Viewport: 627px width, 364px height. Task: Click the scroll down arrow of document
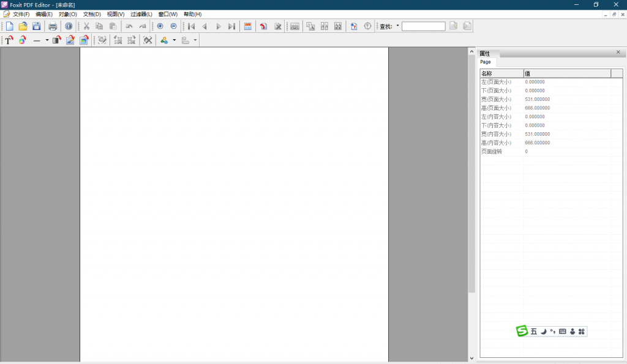tap(471, 358)
